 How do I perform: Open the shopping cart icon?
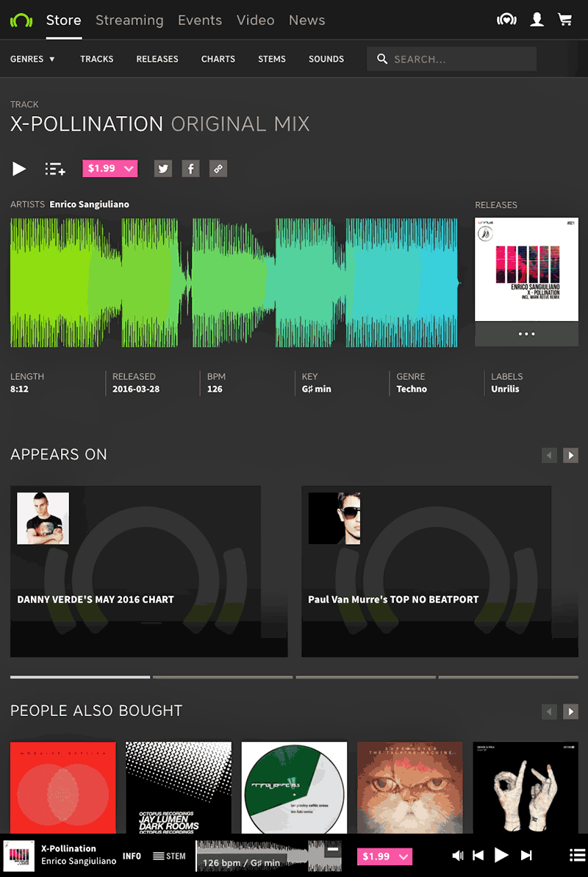(565, 20)
